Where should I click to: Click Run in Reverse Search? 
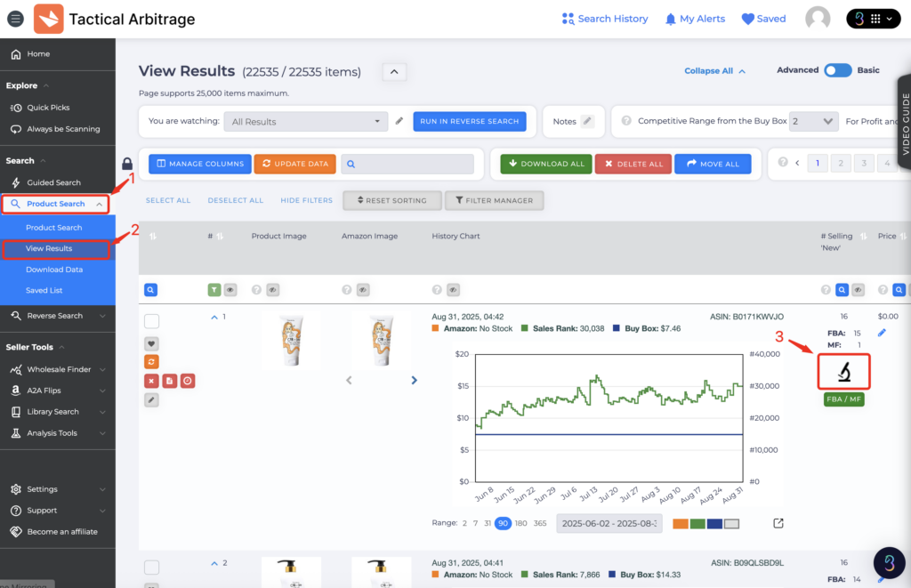pos(470,122)
